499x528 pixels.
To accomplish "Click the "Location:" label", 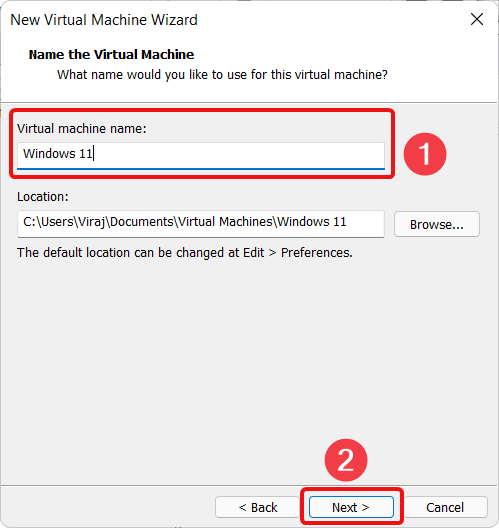I will 43,197.
